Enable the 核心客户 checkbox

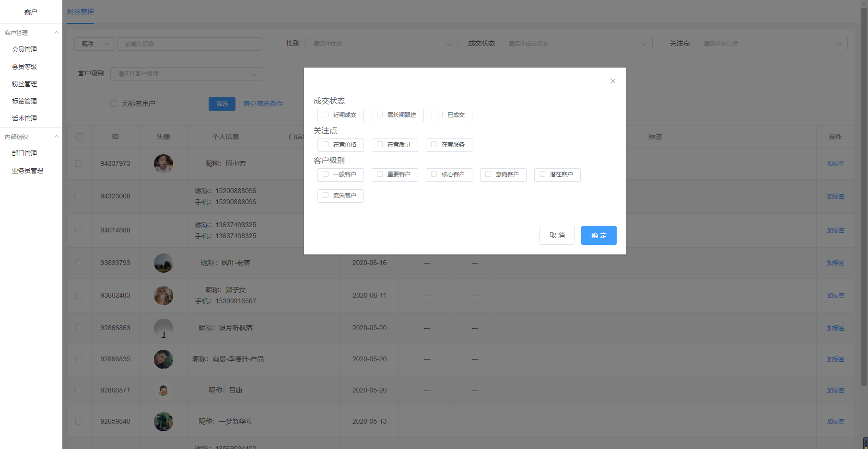pos(434,174)
